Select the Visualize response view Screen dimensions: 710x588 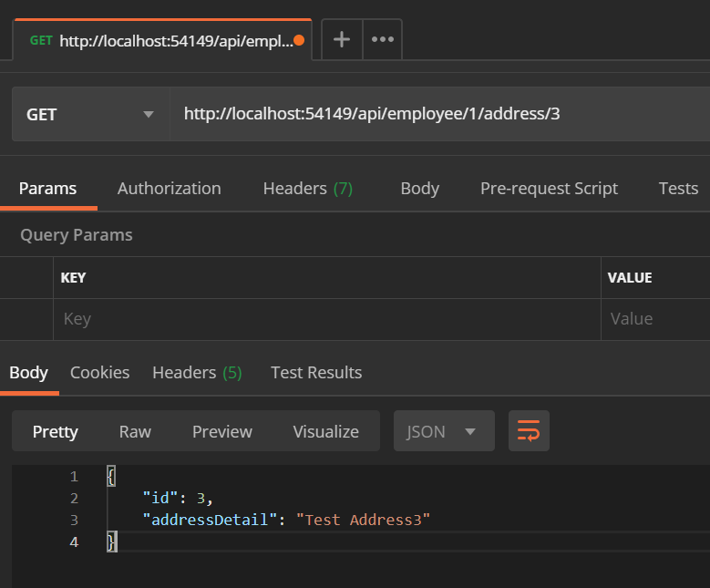[x=325, y=431]
